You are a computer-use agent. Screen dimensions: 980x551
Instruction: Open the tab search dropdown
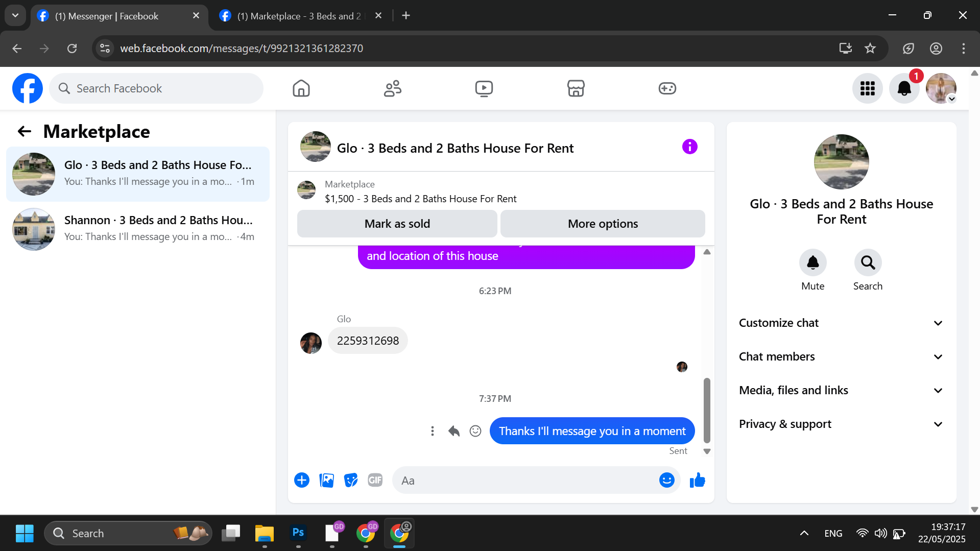[x=15, y=16]
